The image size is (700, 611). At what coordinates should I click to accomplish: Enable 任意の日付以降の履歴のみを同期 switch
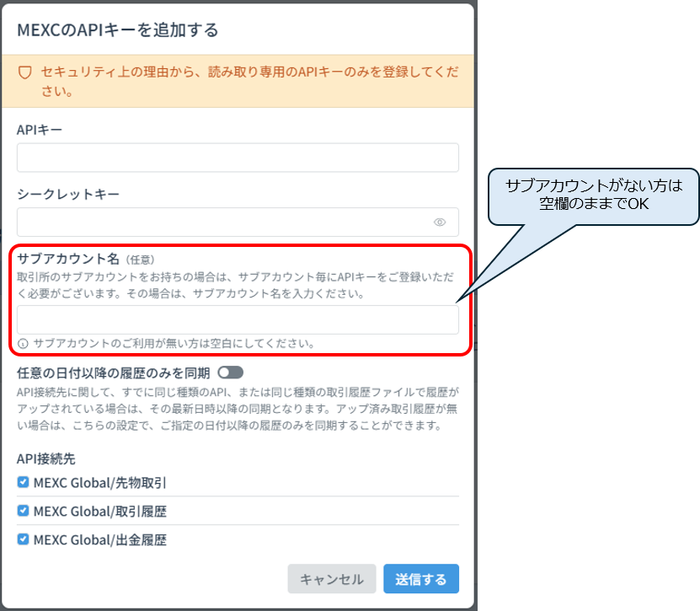point(230,372)
